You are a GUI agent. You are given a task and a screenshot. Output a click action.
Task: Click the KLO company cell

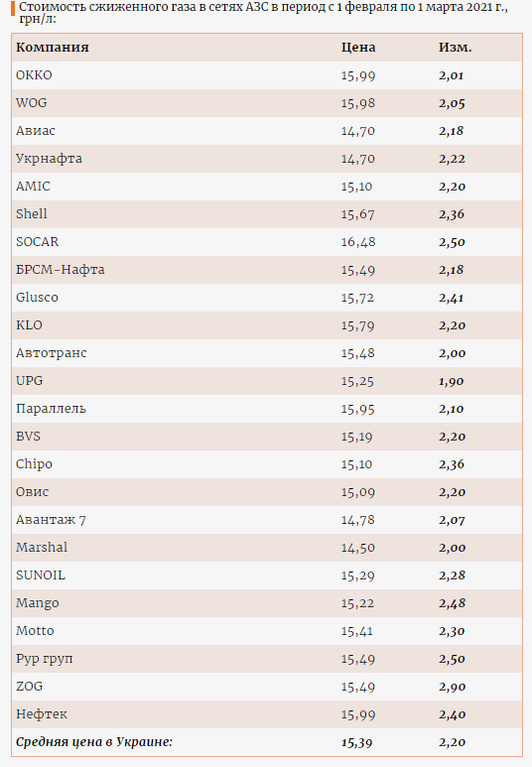pyautogui.click(x=29, y=325)
